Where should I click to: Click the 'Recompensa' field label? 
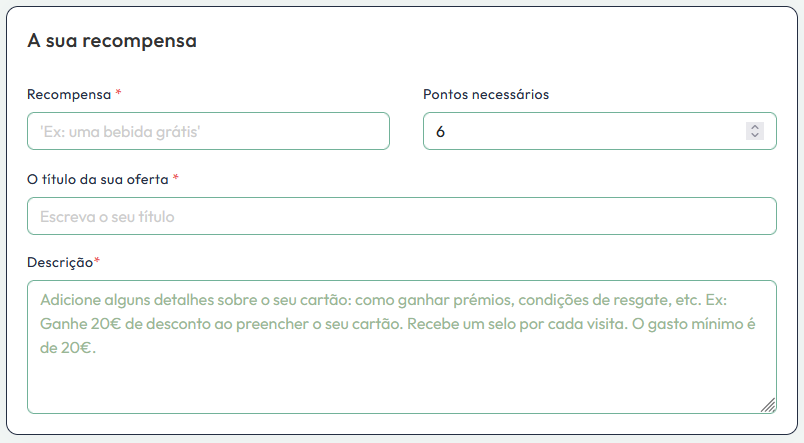tap(69, 94)
